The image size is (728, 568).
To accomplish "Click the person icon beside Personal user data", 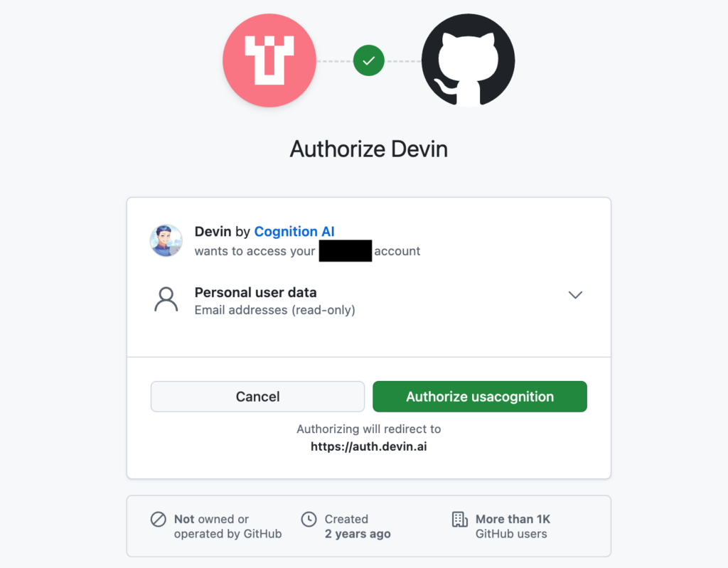I will pyautogui.click(x=166, y=300).
